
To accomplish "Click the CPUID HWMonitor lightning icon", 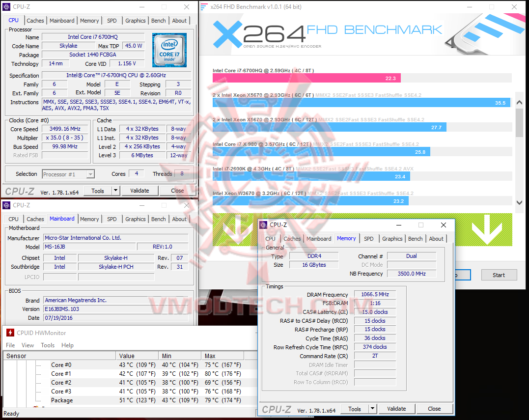I will click(10, 333).
